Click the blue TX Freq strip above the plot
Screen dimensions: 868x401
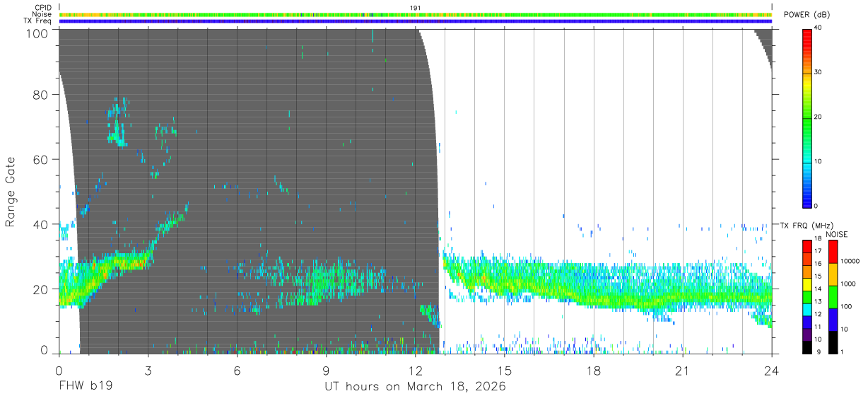(416, 21)
